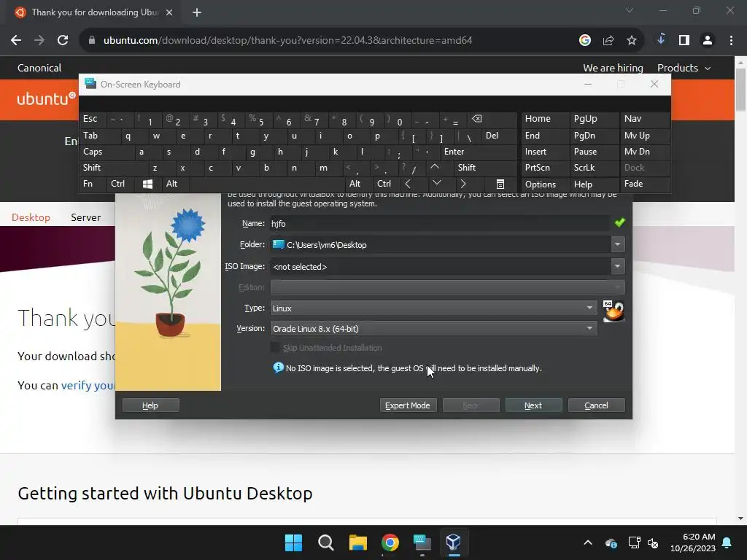Click the Fade key on keyboard

pyautogui.click(x=645, y=184)
